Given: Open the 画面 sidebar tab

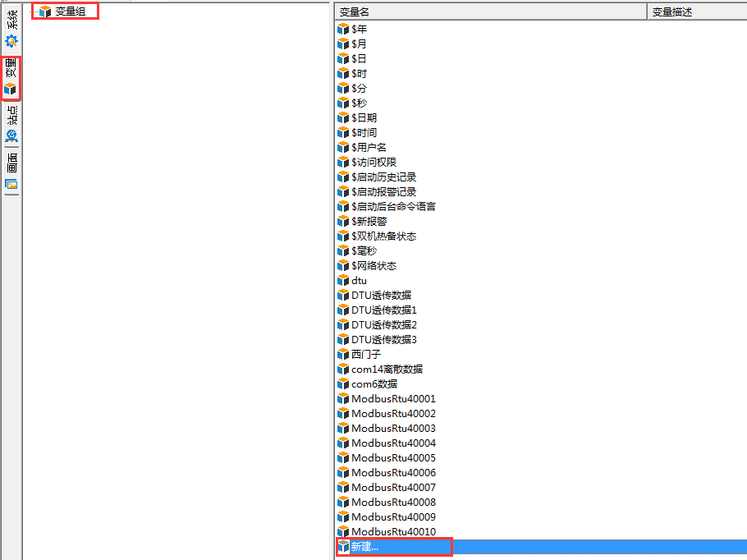Looking at the screenshot, I should [11, 171].
